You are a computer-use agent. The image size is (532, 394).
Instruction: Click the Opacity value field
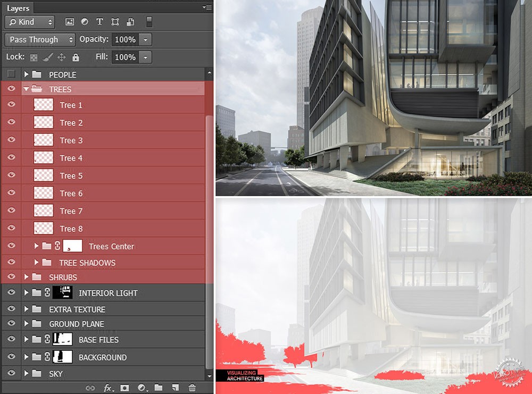pyautogui.click(x=125, y=40)
